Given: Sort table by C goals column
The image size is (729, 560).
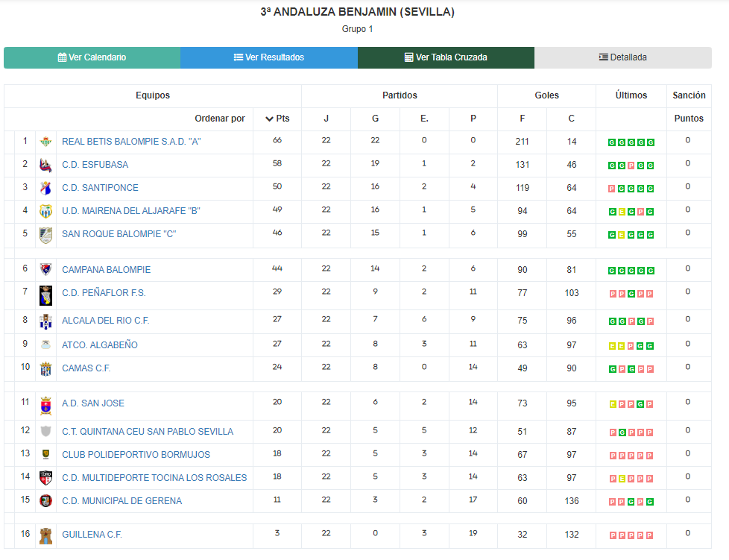Looking at the screenshot, I should [572, 119].
